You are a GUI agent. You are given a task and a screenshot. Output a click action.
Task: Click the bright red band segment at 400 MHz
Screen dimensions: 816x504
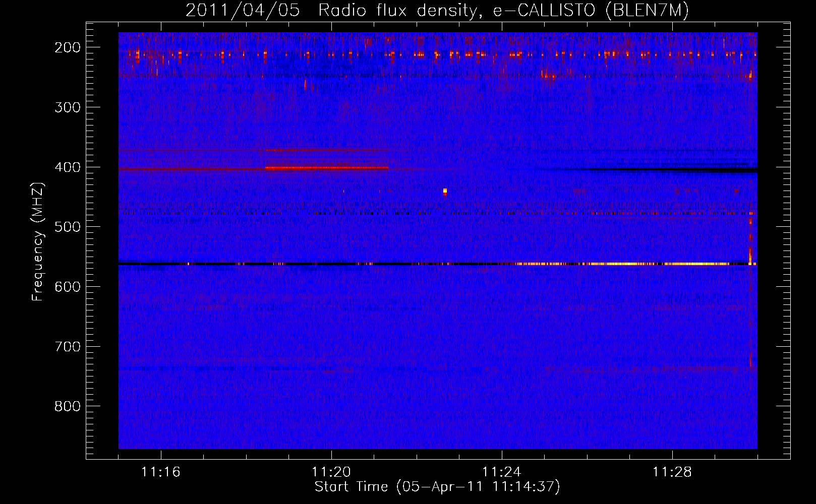coord(326,168)
